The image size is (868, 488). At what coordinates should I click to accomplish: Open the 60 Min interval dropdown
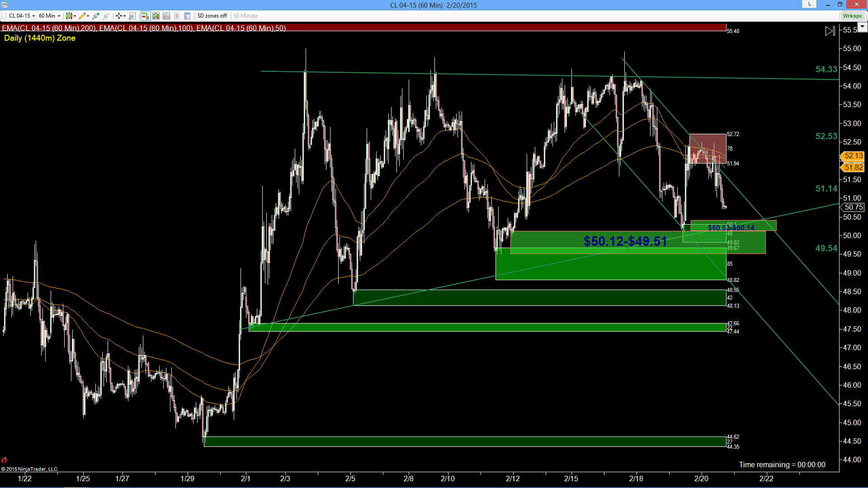pos(49,16)
